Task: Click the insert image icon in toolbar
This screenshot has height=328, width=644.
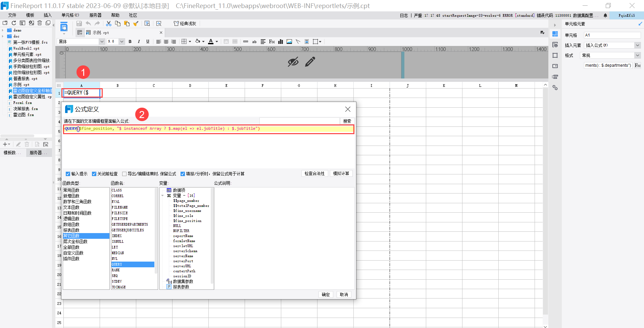Action: [x=289, y=42]
